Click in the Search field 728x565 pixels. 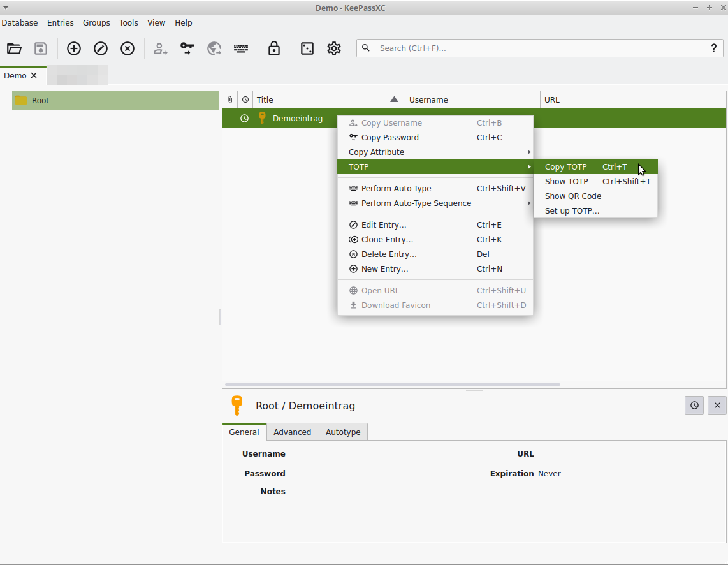(535, 48)
